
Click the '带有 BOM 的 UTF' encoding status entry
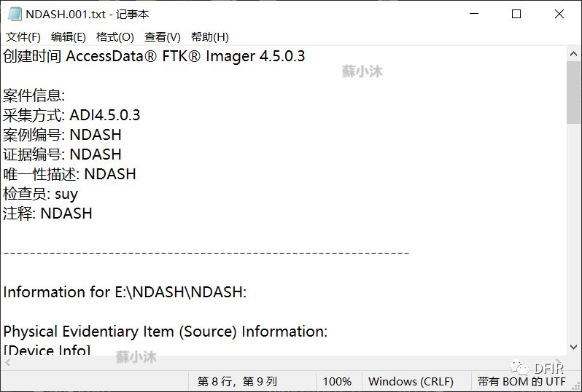click(x=521, y=381)
